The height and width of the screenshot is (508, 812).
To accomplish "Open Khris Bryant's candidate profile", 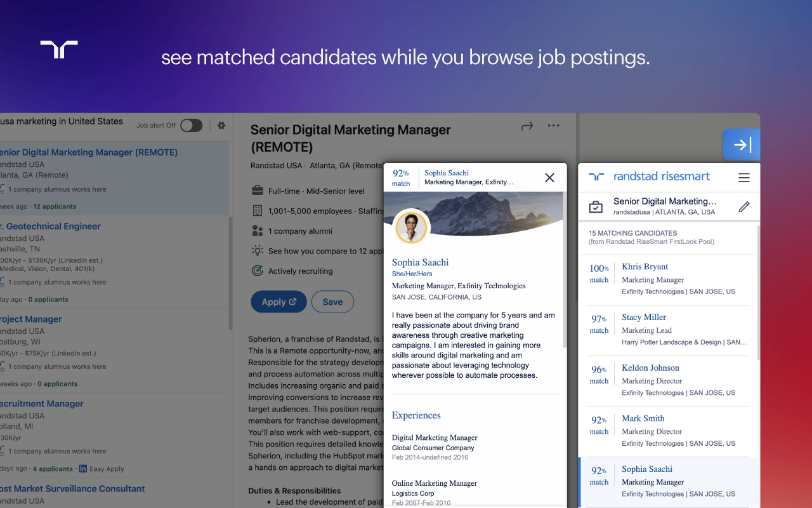I will [645, 267].
